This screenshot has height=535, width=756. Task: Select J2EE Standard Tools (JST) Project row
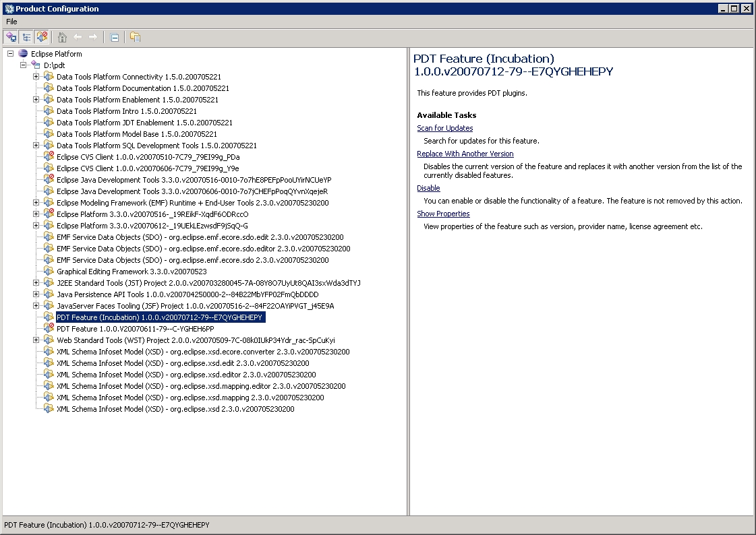click(x=209, y=283)
